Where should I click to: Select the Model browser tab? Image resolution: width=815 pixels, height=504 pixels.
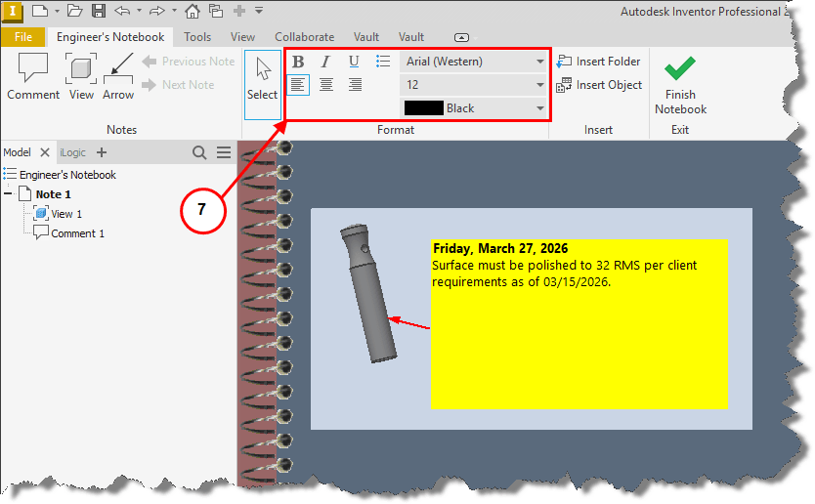[18, 152]
